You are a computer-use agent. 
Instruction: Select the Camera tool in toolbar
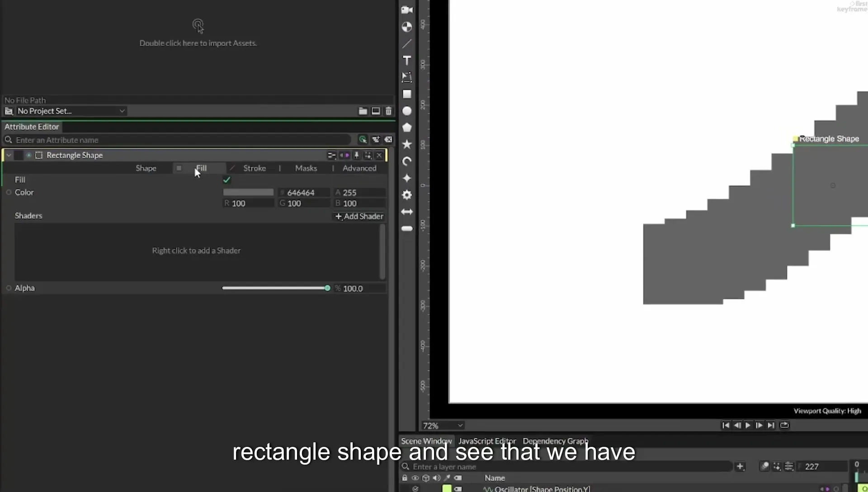pos(407,10)
